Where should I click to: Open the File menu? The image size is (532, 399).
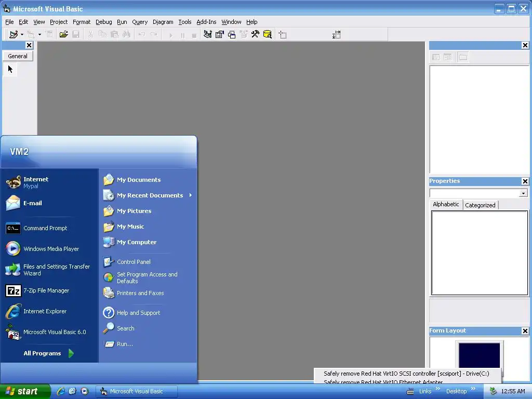[9, 22]
